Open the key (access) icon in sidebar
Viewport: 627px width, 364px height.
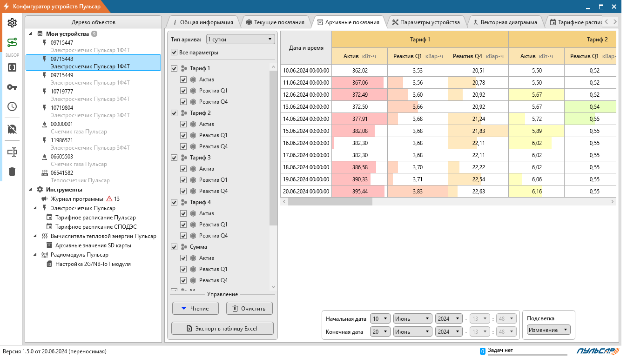12,87
